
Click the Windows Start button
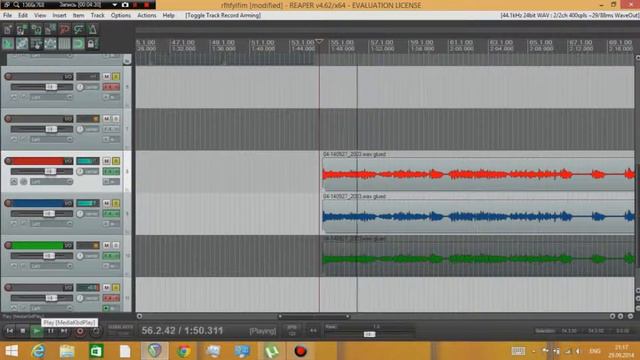click(11, 351)
